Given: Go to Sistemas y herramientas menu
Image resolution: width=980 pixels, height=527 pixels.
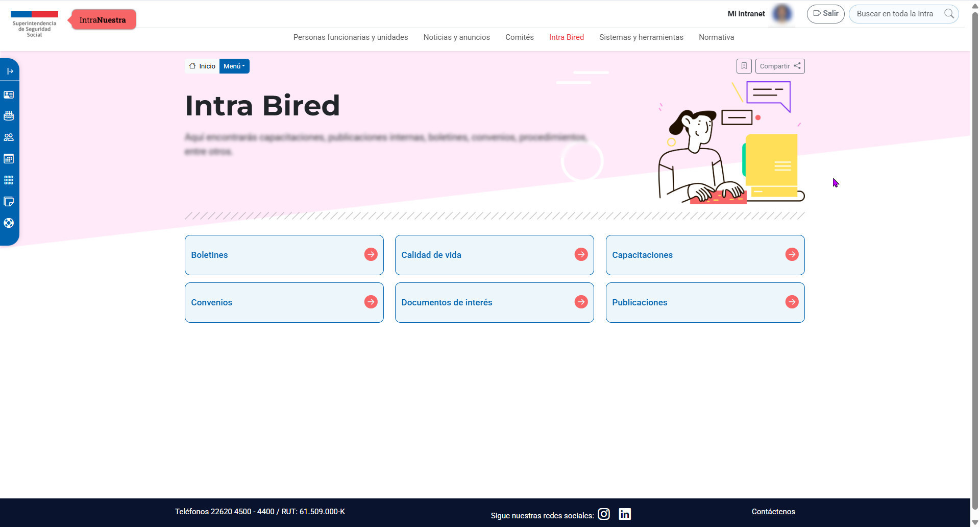Looking at the screenshot, I should pos(641,37).
